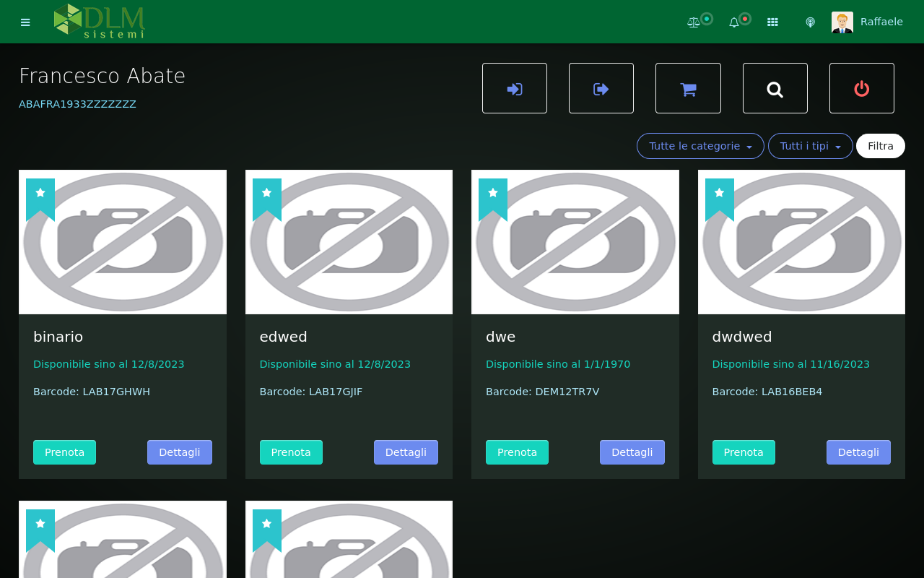Click the podcast broadcast icon
924x578 pixels.
click(x=810, y=22)
